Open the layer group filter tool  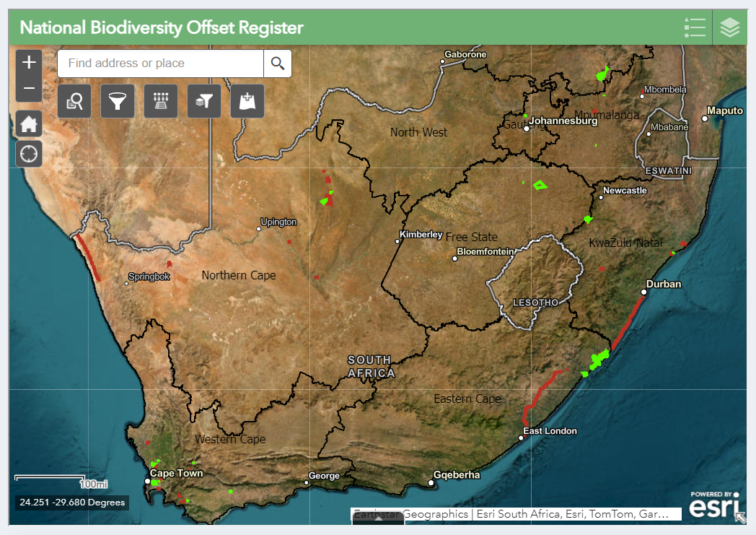204,101
